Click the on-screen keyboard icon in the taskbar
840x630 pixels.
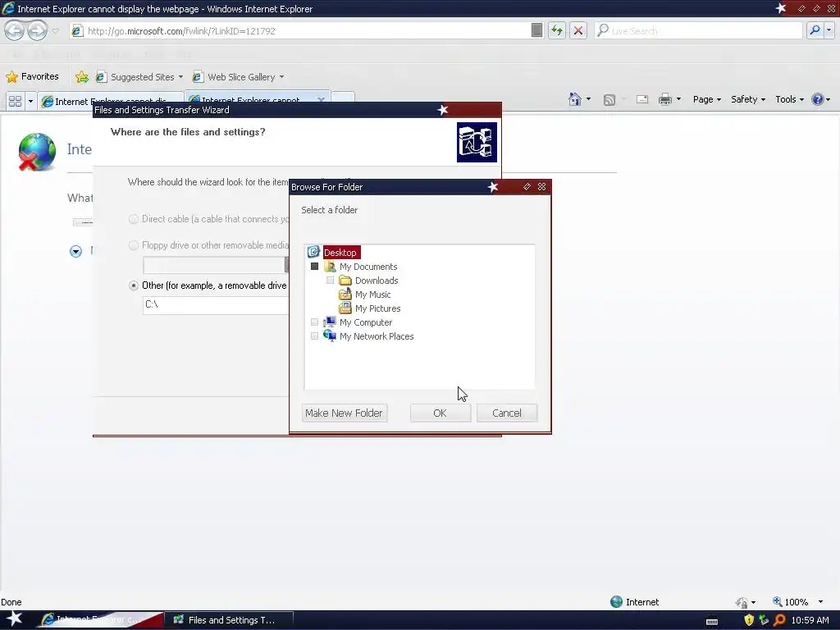(x=712, y=622)
